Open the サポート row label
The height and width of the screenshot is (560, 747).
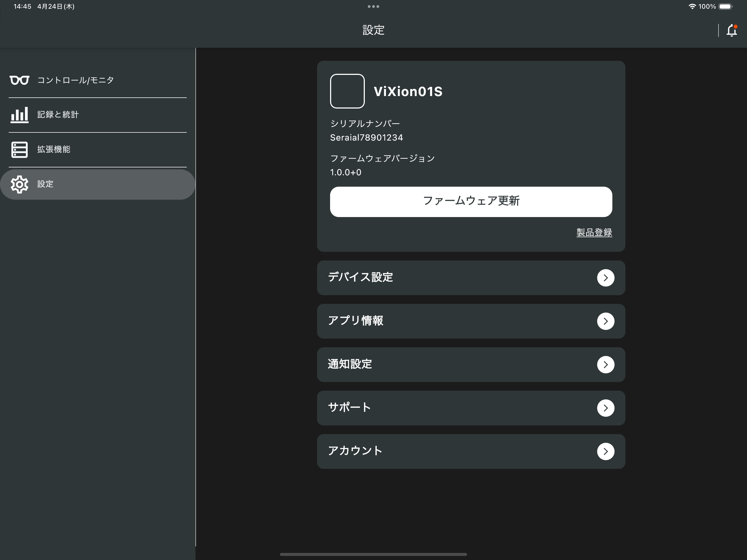[349, 408]
